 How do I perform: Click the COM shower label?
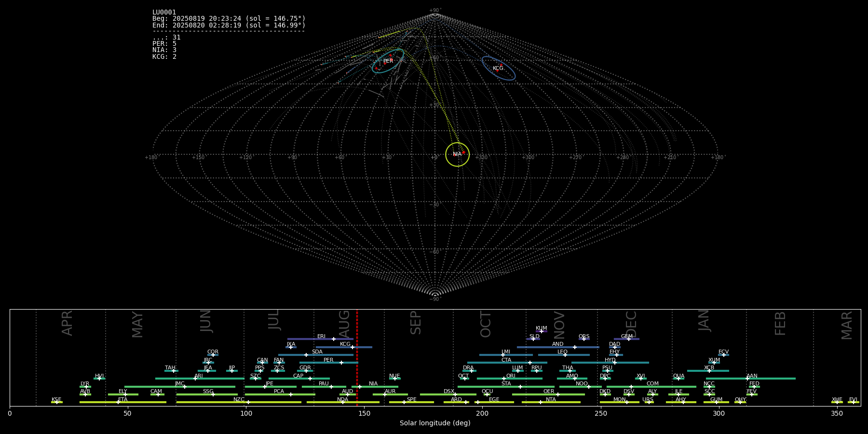652,384
